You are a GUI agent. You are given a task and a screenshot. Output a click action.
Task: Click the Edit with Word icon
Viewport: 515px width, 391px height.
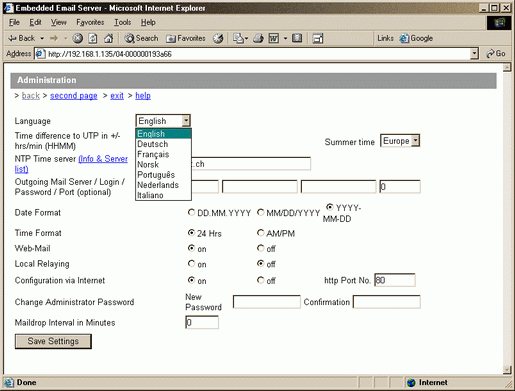(274, 38)
